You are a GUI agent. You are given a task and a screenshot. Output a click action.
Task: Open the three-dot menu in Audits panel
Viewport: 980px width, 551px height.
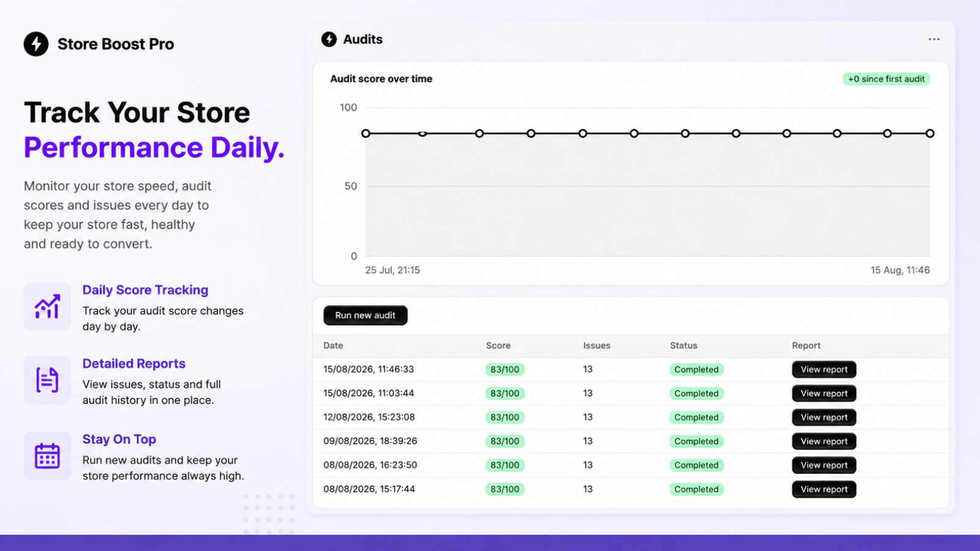point(933,39)
